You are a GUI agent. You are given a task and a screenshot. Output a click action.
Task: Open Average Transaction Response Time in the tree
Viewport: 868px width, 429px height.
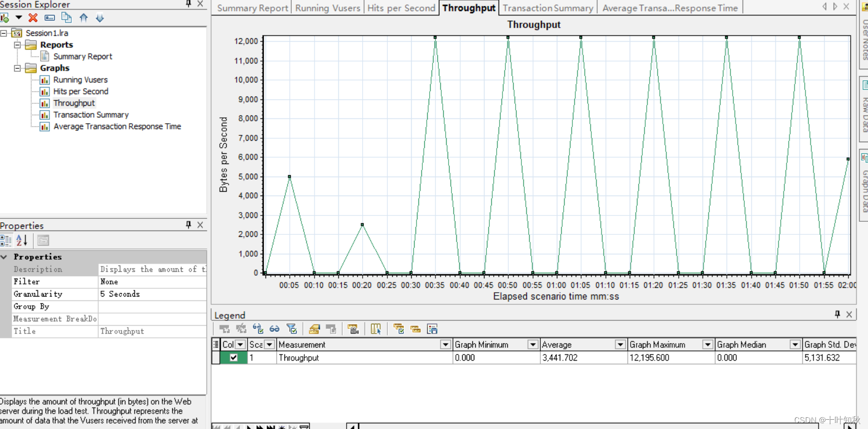[x=117, y=126]
